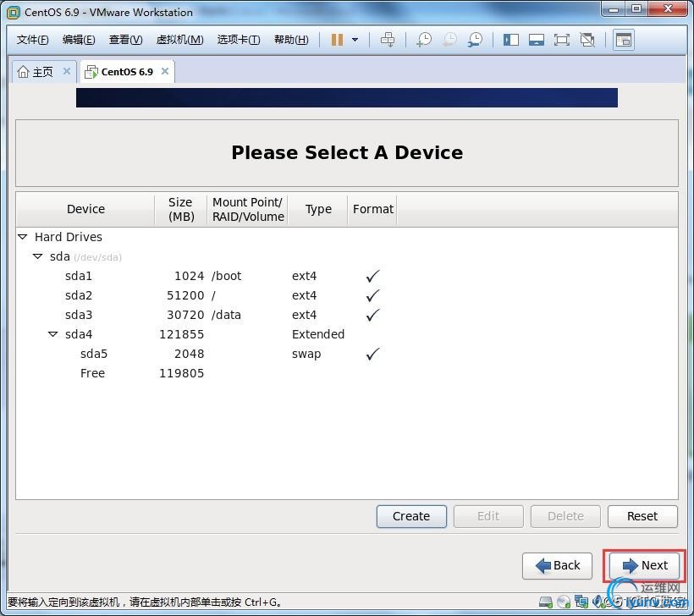Click the format checkmark for sda5

372,354
